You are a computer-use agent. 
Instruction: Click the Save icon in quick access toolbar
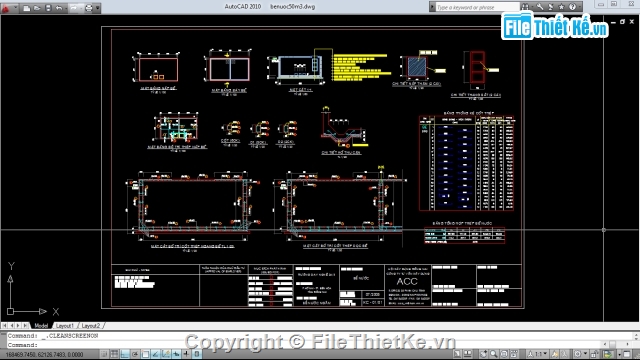pyautogui.click(x=48, y=8)
